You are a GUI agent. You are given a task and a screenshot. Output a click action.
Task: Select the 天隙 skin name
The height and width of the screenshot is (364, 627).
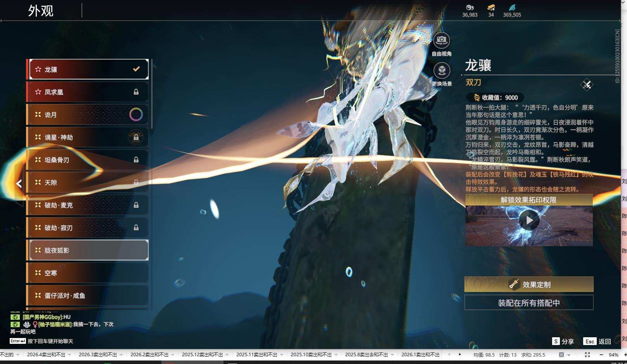coord(51,183)
